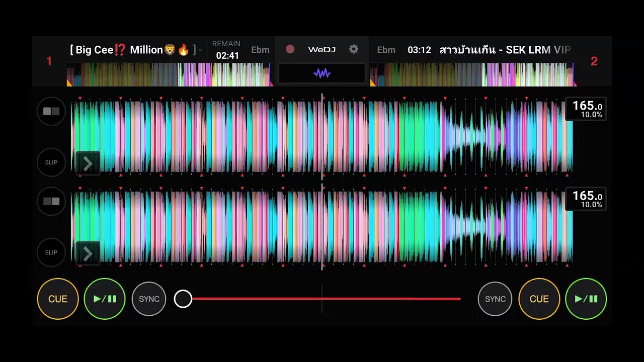This screenshot has height=362, width=644.
Task: Seek in deck 2 overview waveform
Action: (x=473, y=74)
